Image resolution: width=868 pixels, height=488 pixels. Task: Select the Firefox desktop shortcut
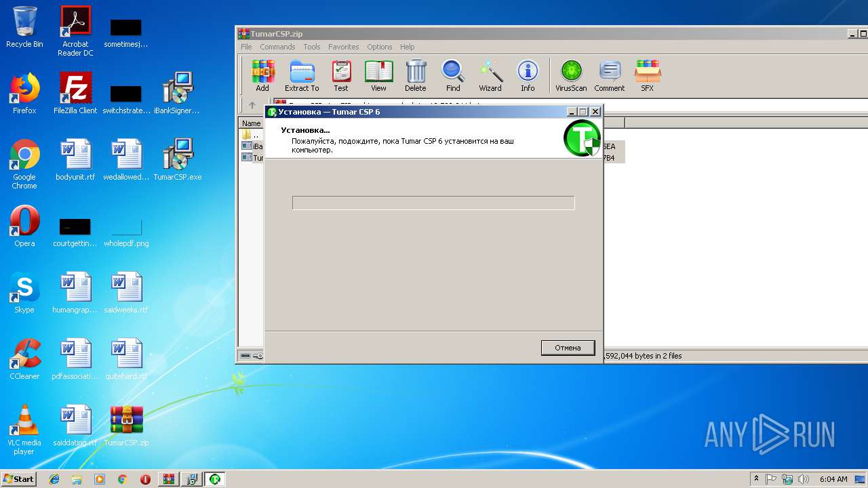[24, 94]
